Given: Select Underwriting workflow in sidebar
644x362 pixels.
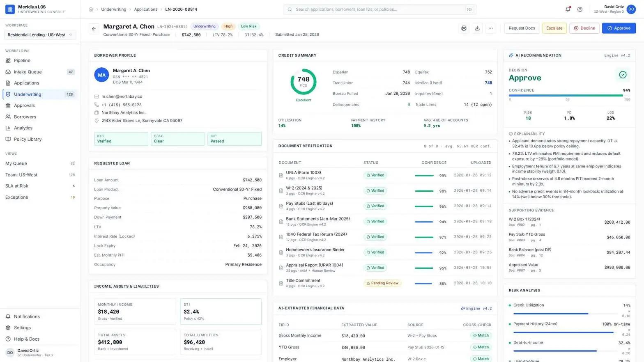Looking at the screenshot, I should click(40, 94).
